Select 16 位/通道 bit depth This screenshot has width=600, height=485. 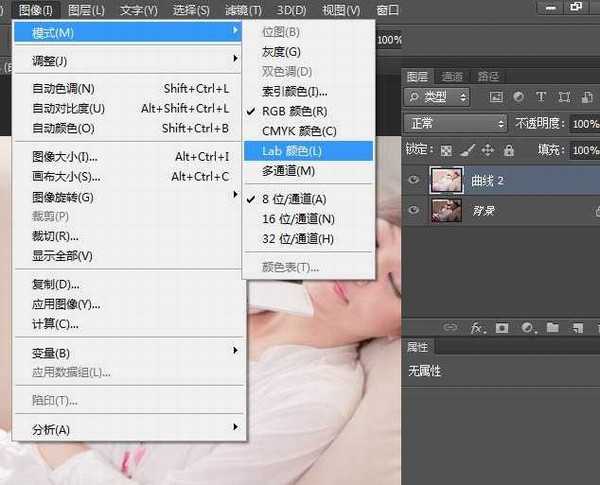297,218
